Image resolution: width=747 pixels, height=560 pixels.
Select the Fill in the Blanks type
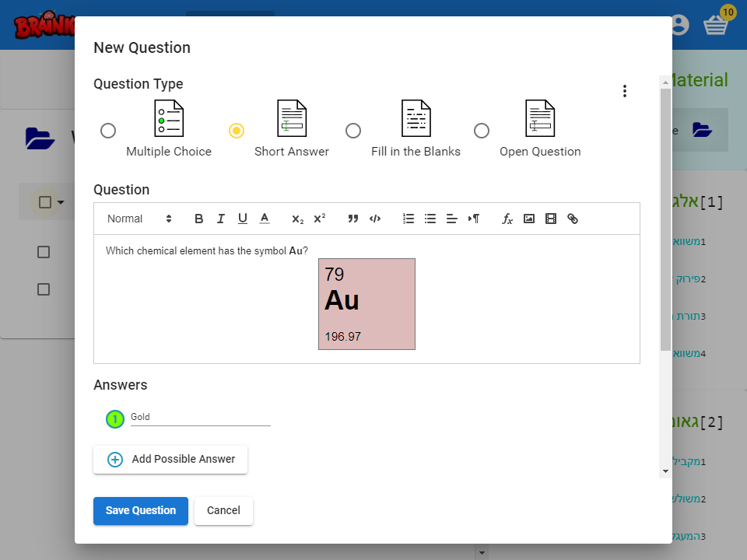353,131
